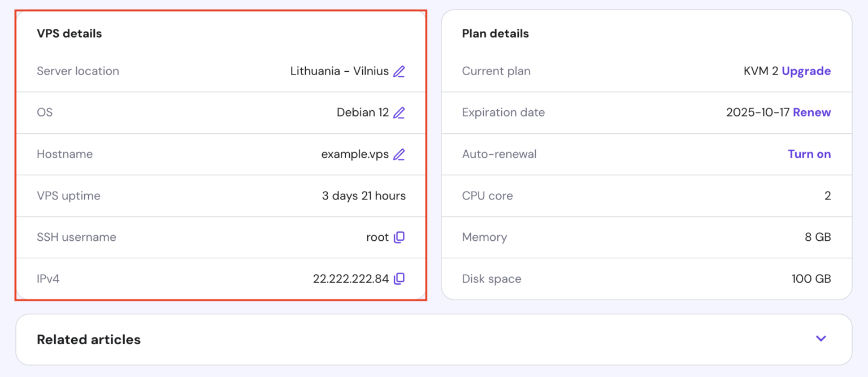Viewport: 868px width, 377px height.
Task: Renew the plan expiring 2025-10-17
Action: coord(812,112)
